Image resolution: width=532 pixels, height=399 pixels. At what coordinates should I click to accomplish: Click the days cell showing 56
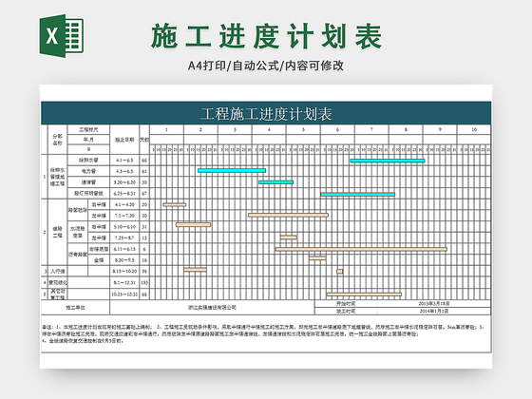[144, 271]
